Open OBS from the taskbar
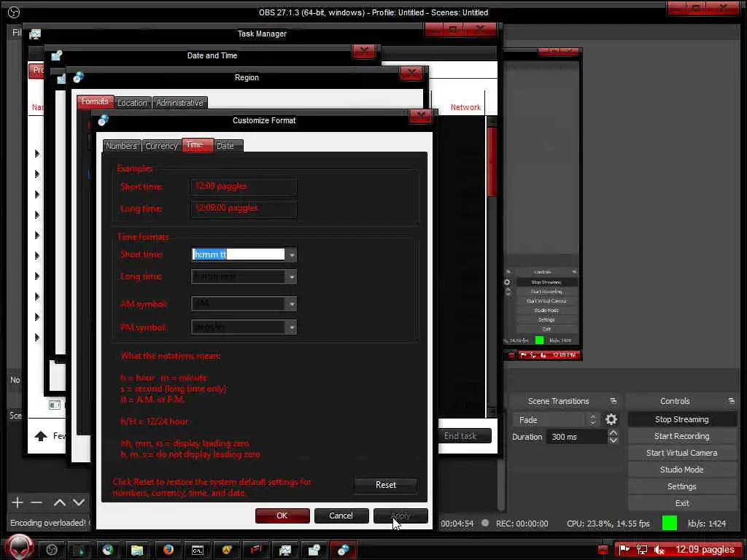The image size is (747, 560). tap(52, 550)
